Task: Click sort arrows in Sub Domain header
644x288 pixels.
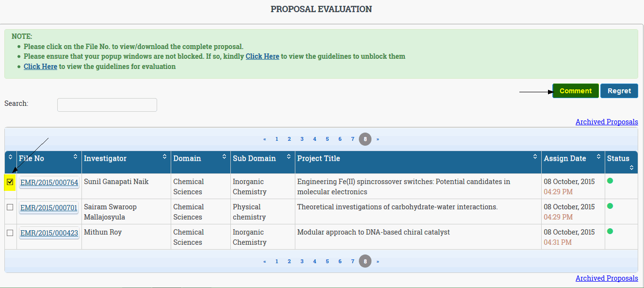Action: [289, 157]
